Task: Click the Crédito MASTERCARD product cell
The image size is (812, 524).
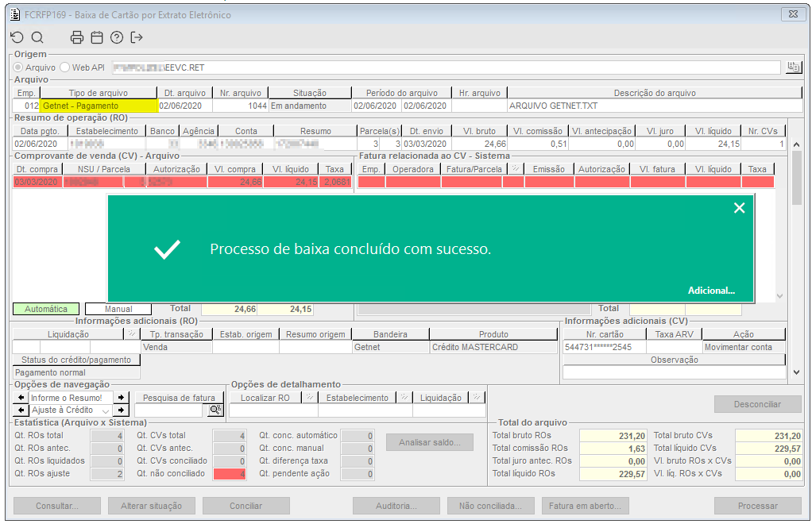Action: pos(493,347)
